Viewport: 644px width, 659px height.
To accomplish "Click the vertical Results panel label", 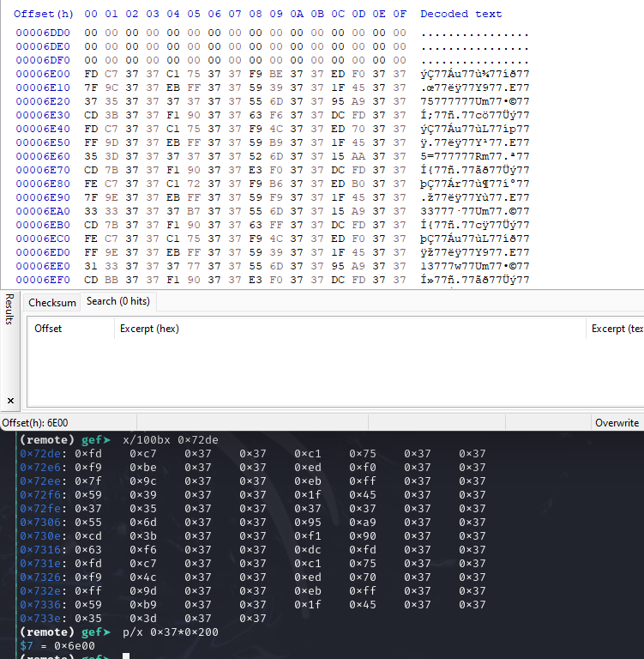I will 9,309.
